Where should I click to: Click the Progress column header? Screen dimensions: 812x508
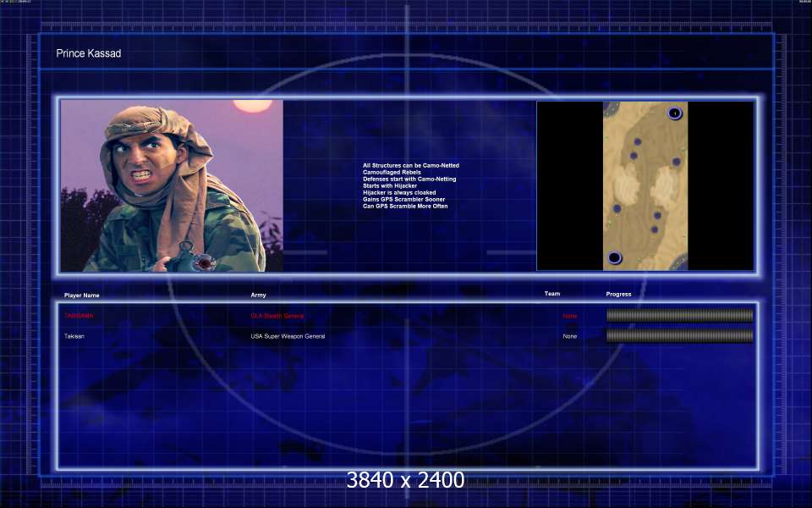tap(618, 294)
